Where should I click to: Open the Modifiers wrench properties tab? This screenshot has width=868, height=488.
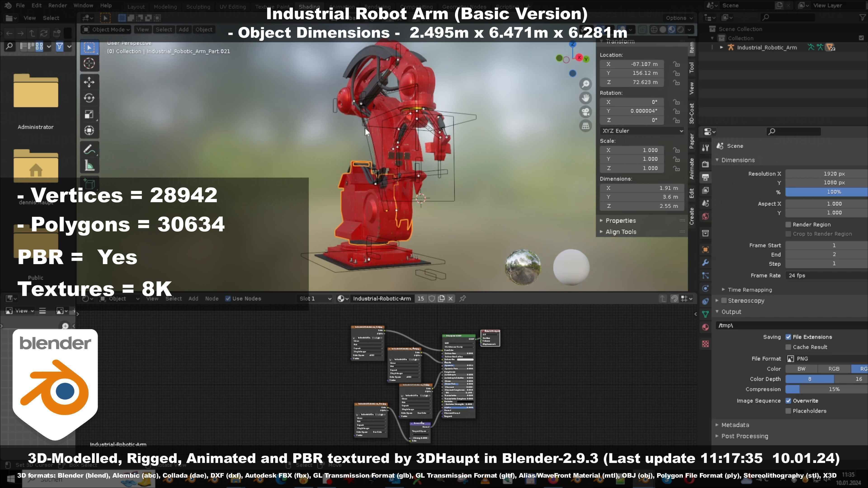tap(705, 262)
